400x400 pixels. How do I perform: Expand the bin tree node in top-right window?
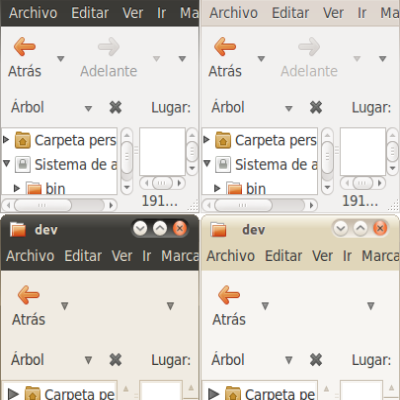pos(217,188)
